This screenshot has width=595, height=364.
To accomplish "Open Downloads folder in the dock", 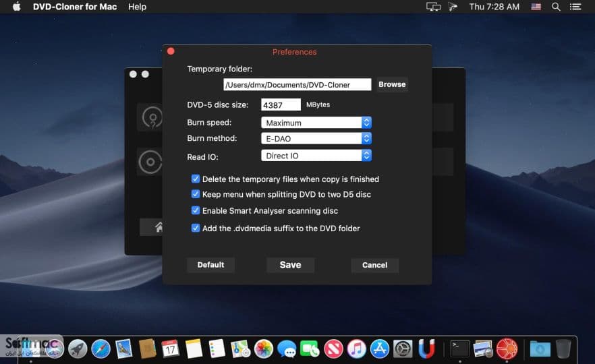I will pos(540,348).
